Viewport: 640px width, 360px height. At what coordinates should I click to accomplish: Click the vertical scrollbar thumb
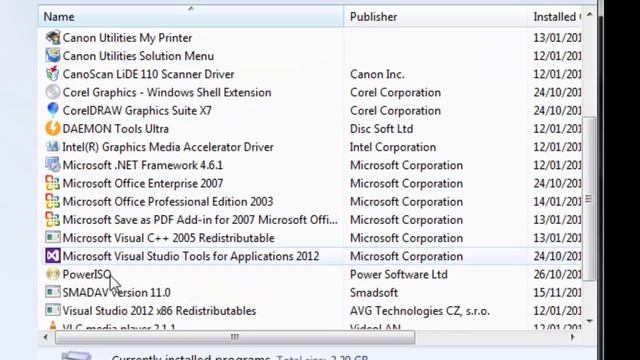[589, 199]
